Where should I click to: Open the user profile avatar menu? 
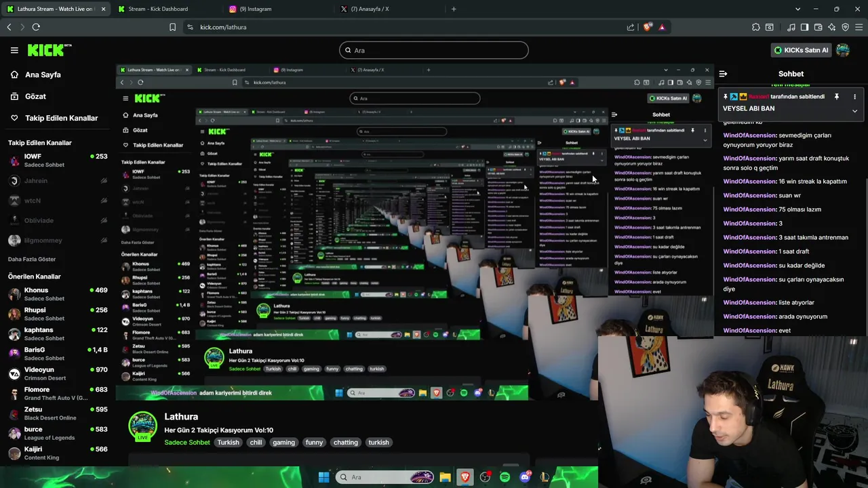[843, 50]
